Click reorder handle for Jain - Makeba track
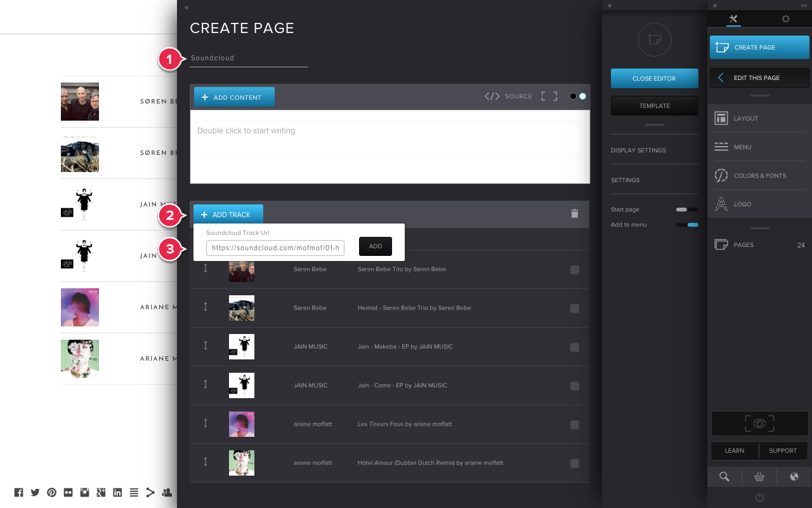Image resolution: width=812 pixels, height=508 pixels. tap(206, 345)
